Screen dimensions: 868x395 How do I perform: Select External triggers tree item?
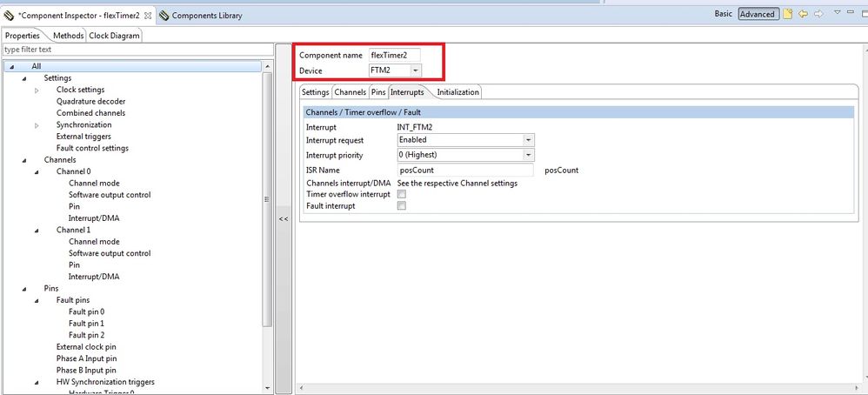click(83, 137)
